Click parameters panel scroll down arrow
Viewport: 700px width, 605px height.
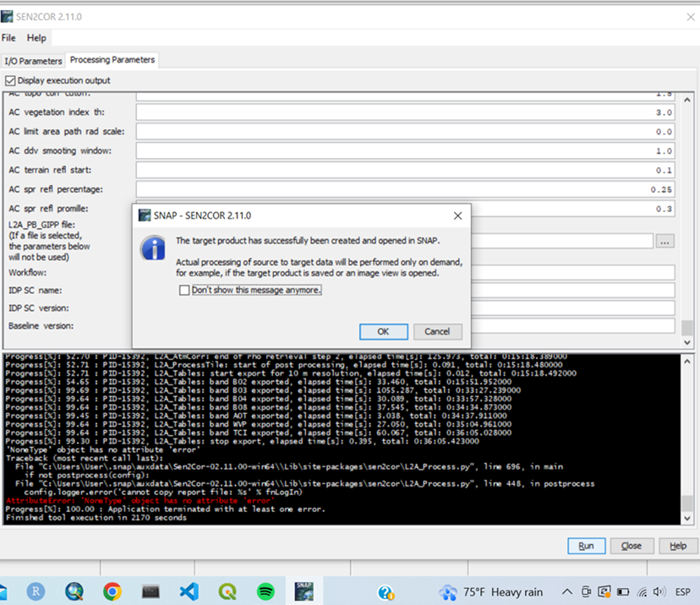point(687,342)
